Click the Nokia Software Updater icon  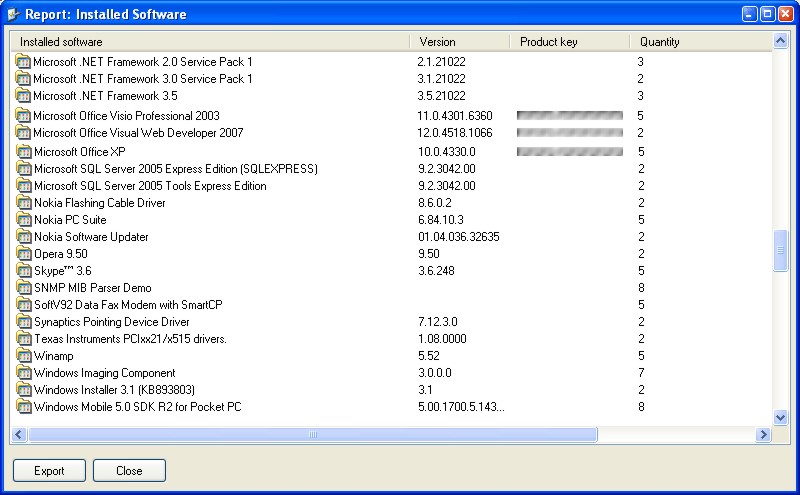(23, 237)
